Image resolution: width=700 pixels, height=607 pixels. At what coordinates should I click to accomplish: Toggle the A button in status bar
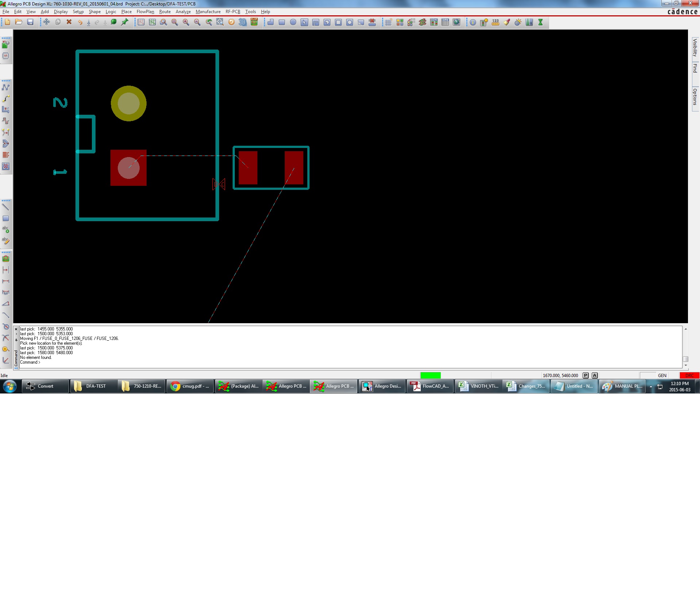pyautogui.click(x=595, y=375)
